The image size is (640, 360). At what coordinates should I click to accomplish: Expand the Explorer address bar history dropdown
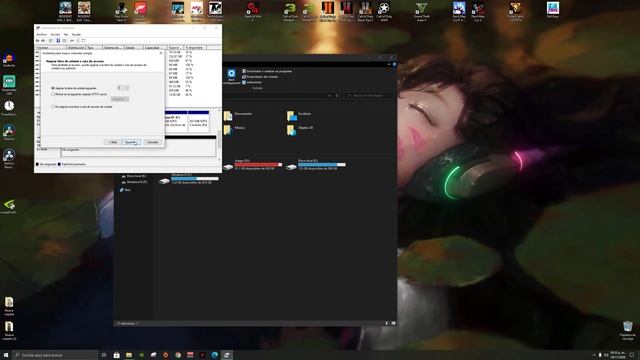tap(330, 96)
